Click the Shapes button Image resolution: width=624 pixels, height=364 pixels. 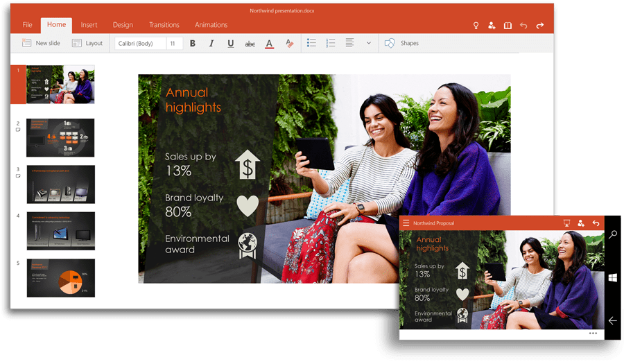tap(402, 43)
